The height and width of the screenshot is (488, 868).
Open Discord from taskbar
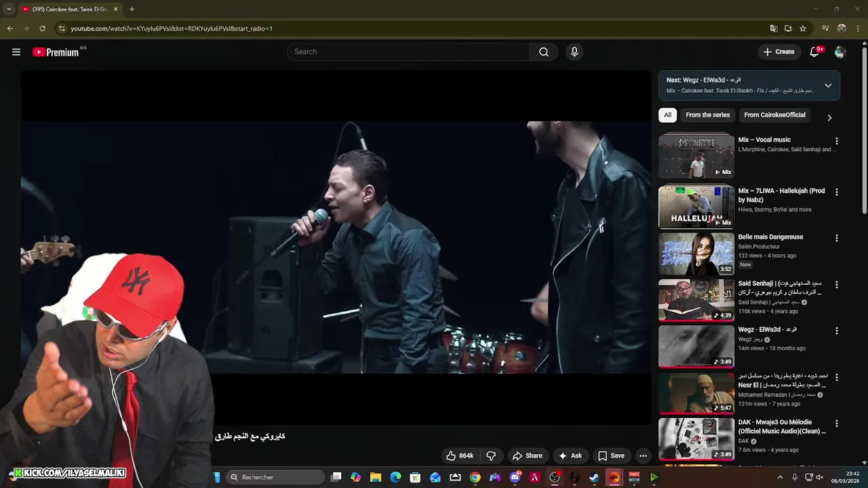[x=515, y=477]
